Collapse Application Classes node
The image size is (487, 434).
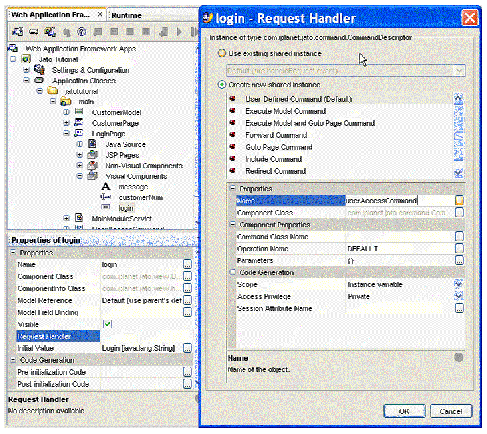[x=26, y=80]
